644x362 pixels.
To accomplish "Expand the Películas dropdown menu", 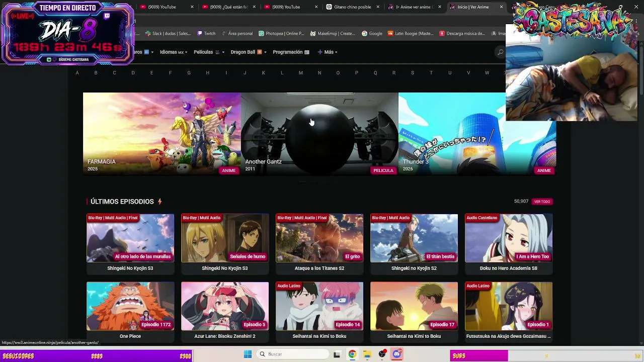I will point(209,52).
